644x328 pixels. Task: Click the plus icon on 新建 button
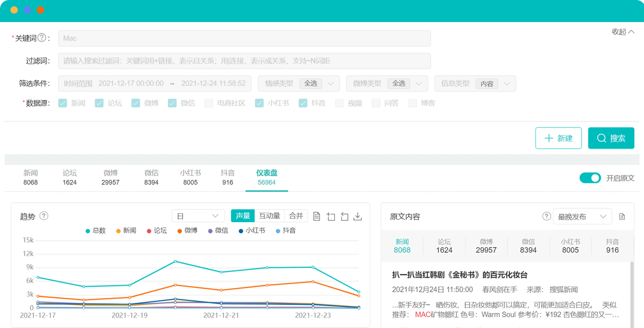click(x=549, y=138)
